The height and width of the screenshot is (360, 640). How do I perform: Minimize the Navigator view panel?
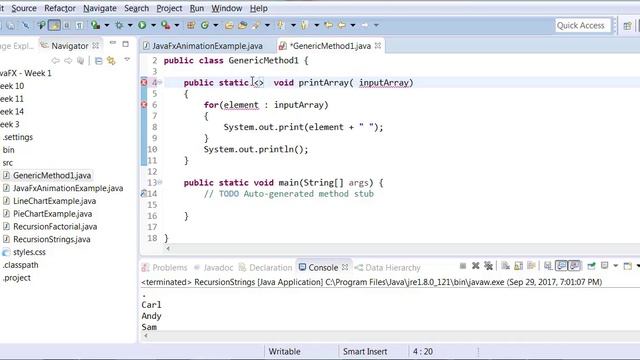[113, 44]
